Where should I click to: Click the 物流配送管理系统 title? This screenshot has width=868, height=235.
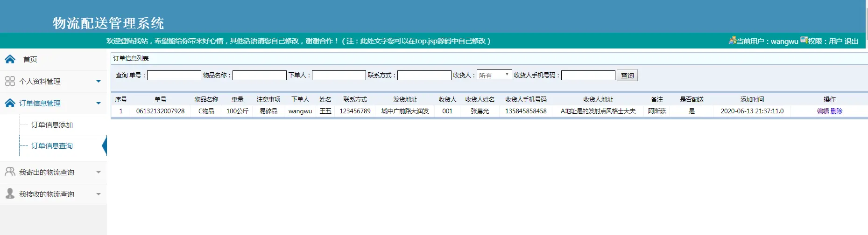(x=108, y=23)
